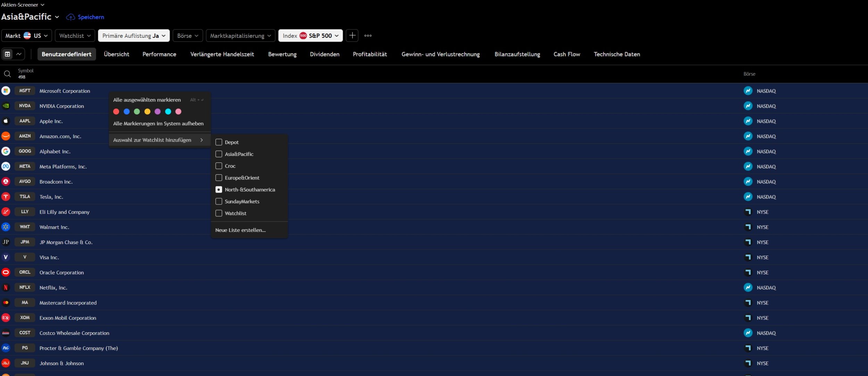The image size is (868, 376).
Task: Expand the Marktkapitalisierung filter dropdown
Action: [x=240, y=35]
